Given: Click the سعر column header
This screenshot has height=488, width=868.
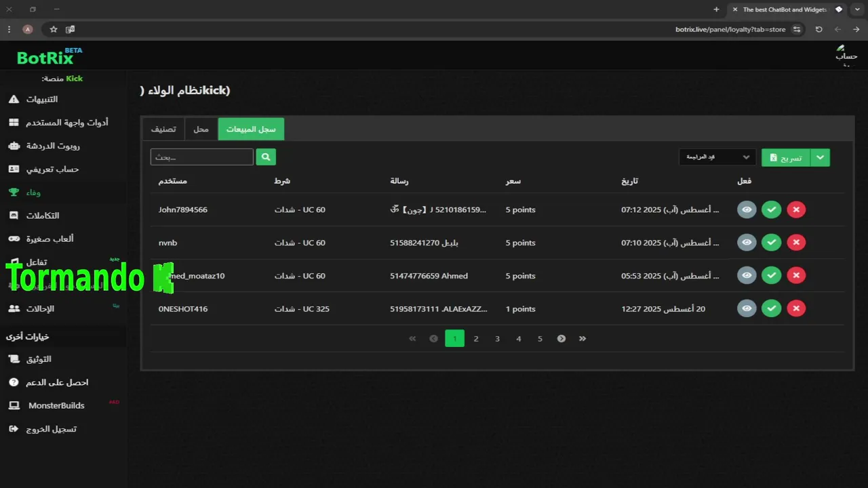Looking at the screenshot, I should point(513,181).
